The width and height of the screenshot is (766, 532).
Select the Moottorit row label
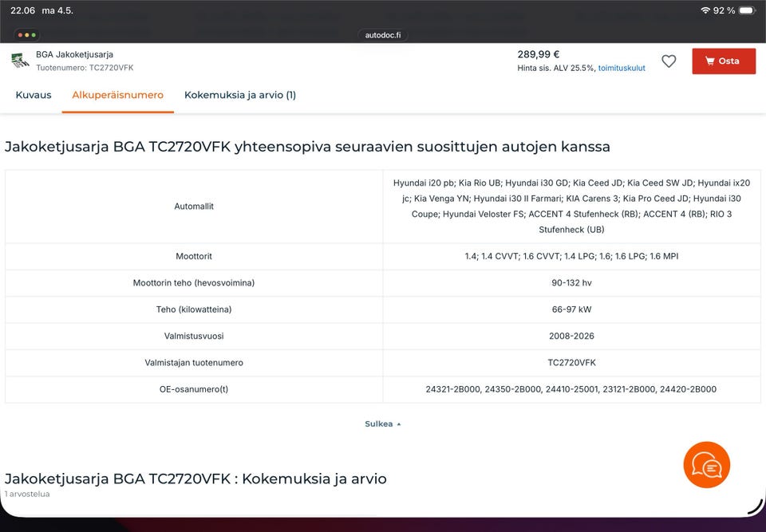coord(194,256)
